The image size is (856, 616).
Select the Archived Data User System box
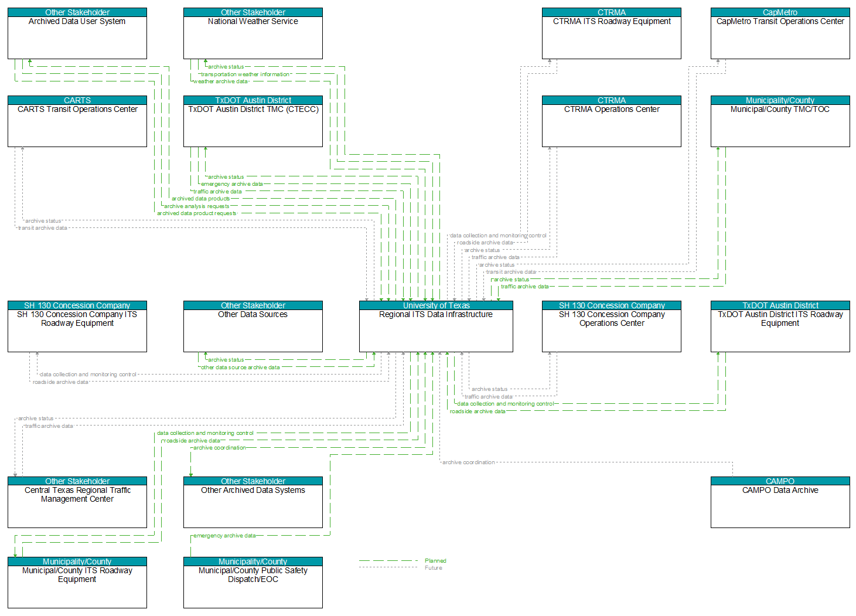coord(77,33)
